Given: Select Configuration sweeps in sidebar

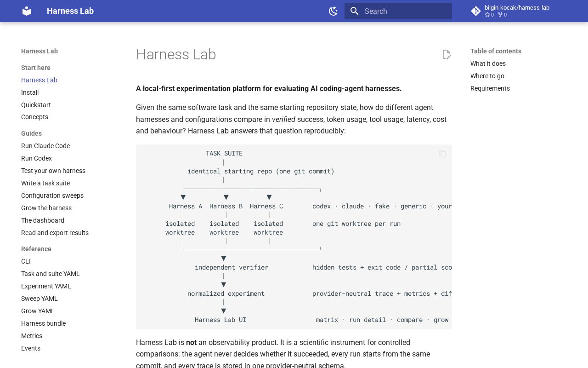Looking at the screenshot, I should click(52, 195).
